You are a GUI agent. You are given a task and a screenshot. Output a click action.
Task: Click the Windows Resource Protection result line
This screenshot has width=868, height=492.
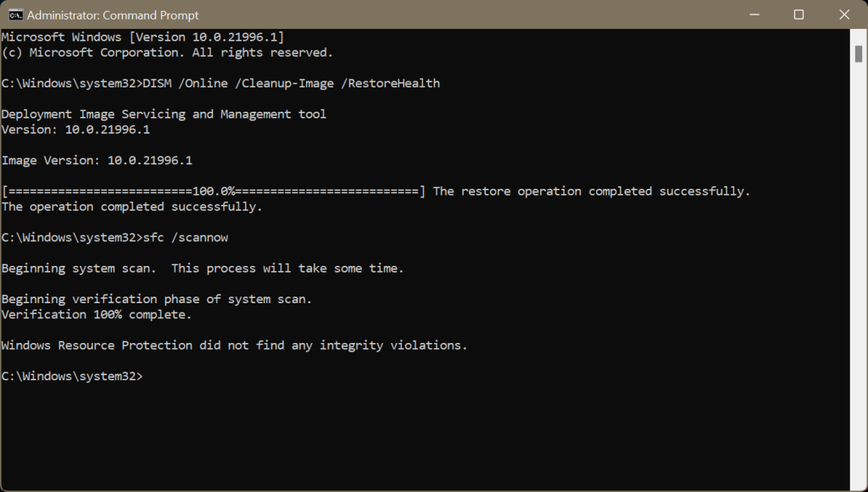click(234, 346)
